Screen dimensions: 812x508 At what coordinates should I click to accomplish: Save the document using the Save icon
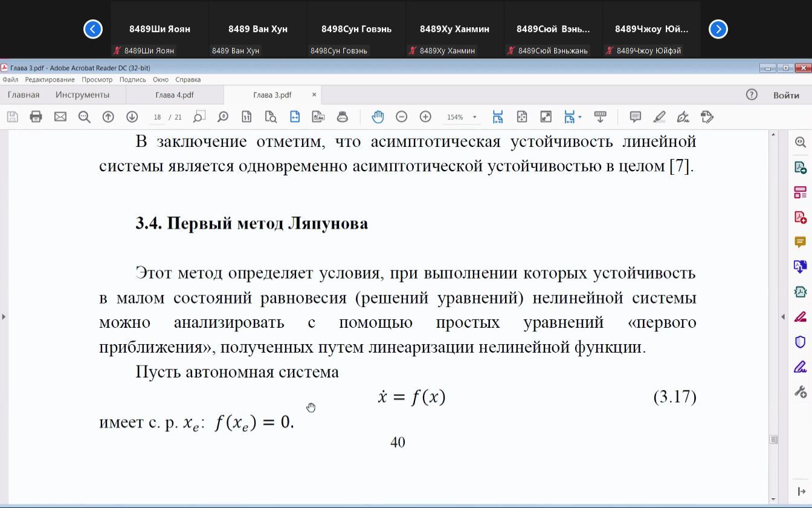12,117
